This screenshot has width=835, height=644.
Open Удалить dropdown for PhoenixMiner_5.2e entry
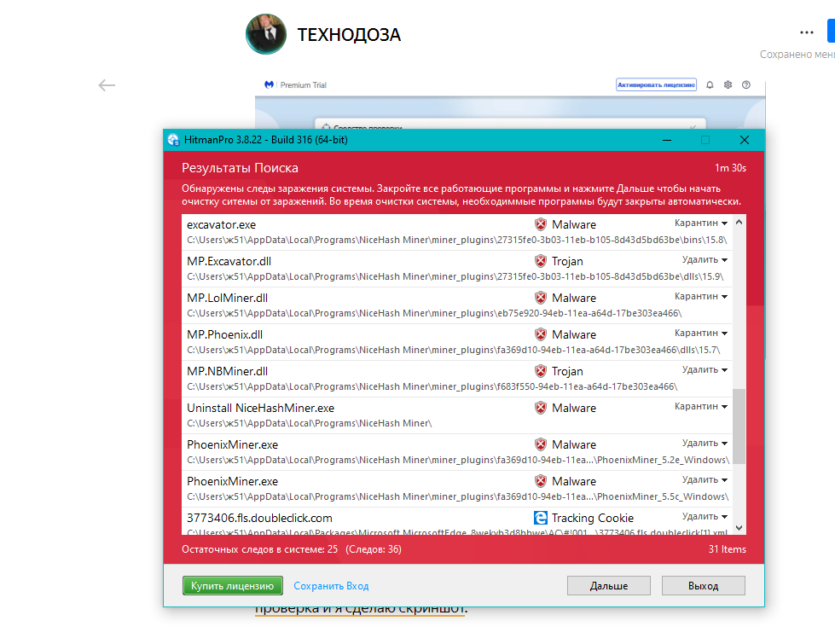(x=705, y=444)
